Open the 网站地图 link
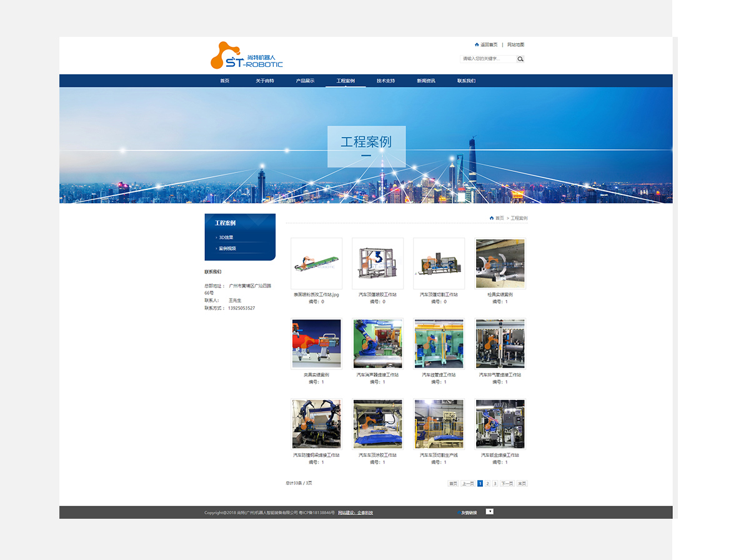The width and height of the screenshot is (731, 560). point(515,45)
